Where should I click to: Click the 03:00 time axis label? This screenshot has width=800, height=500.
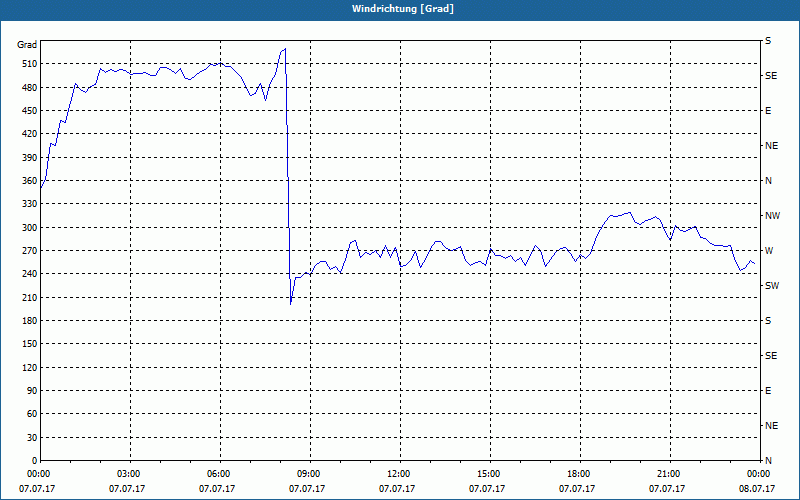[x=130, y=473]
